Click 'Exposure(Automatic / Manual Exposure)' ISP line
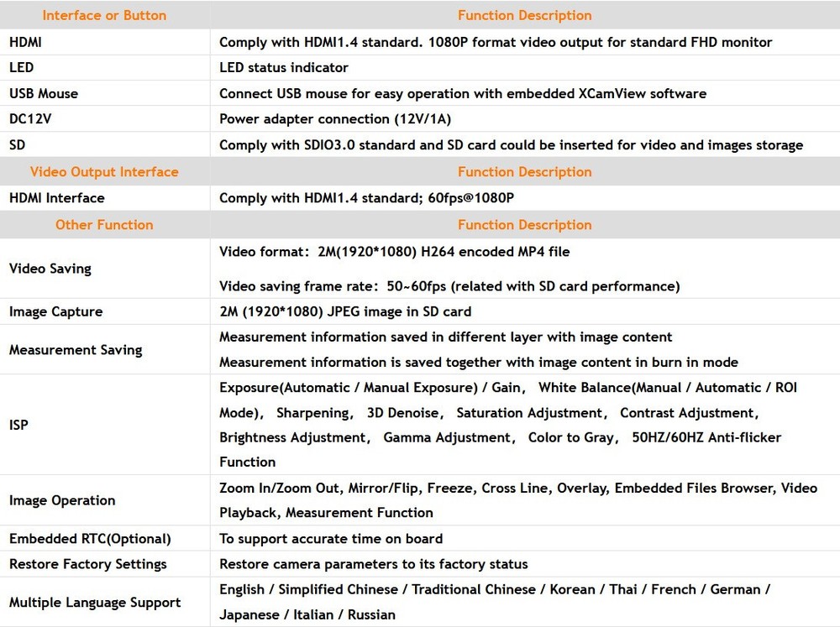The height and width of the screenshot is (627, 840). 508,388
